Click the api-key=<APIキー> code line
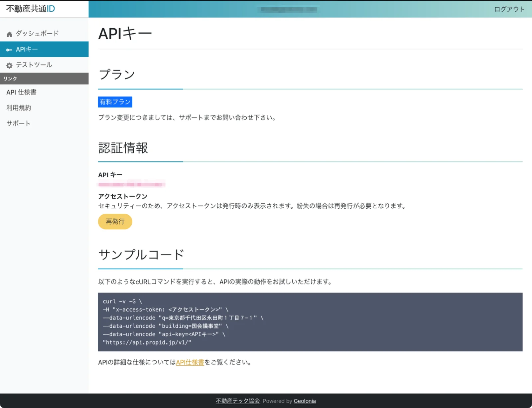 164,334
